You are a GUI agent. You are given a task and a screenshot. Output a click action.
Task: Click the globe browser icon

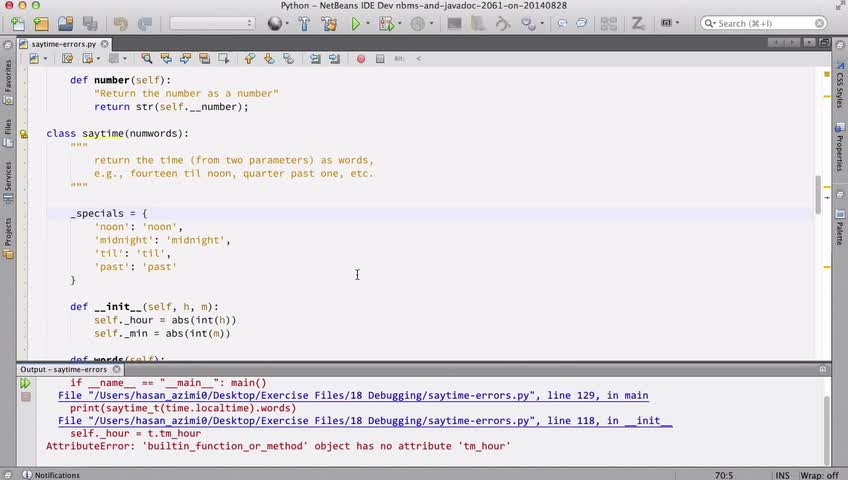pyautogui.click(x=275, y=24)
